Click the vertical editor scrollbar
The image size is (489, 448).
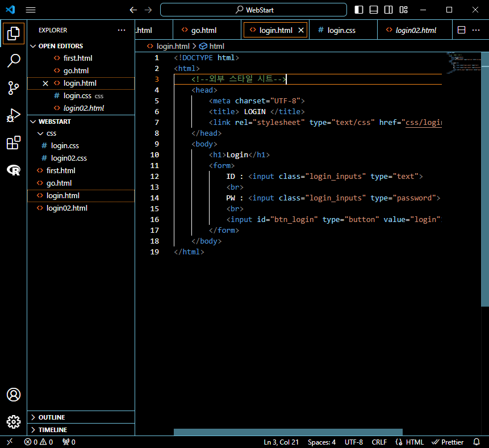pos(484,179)
